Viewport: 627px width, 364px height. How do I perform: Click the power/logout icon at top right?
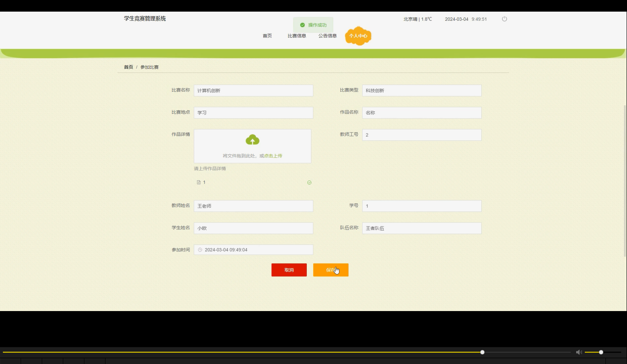coord(504,19)
